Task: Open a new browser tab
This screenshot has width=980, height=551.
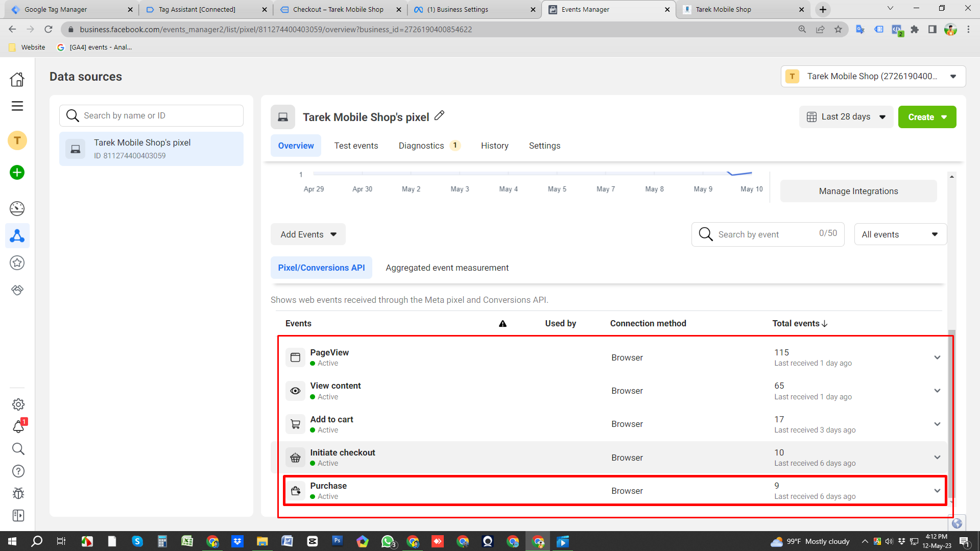Action: (x=823, y=9)
